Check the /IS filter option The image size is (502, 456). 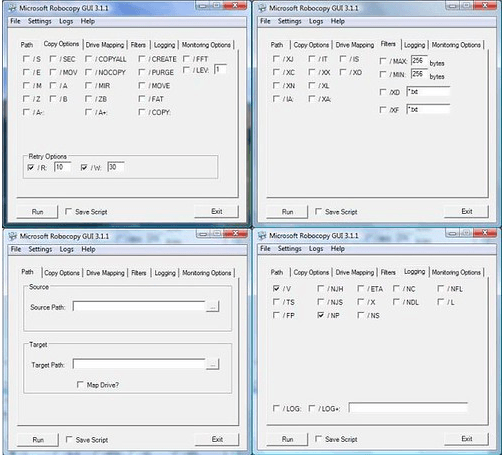[x=343, y=59]
